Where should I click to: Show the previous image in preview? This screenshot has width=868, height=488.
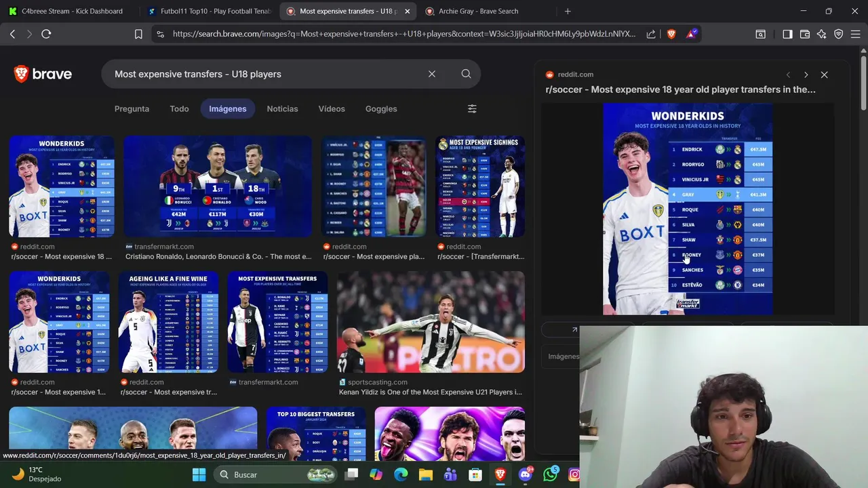(x=788, y=75)
